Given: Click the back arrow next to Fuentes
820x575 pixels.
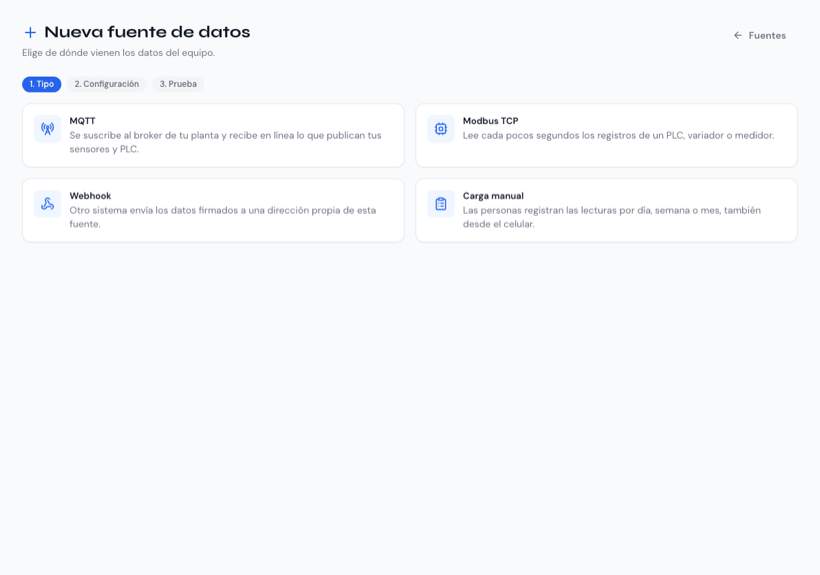Looking at the screenshot, I should pos(737,36).
